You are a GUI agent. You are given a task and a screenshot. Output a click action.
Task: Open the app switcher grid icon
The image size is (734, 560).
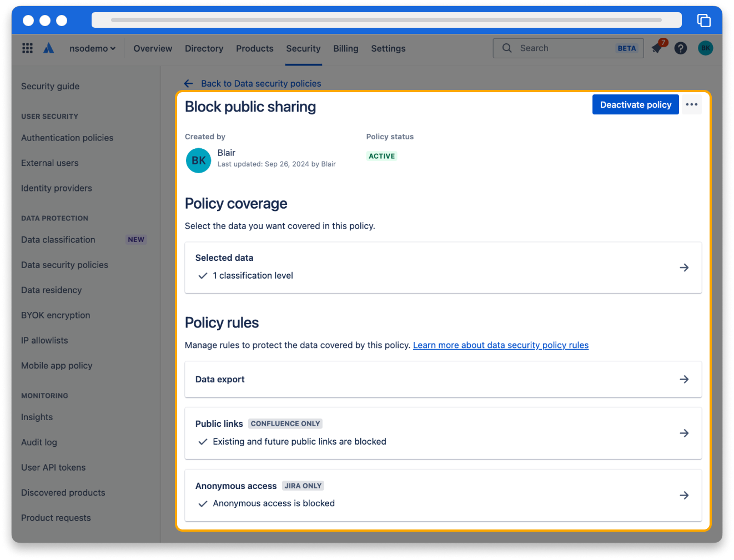(x=27, y=48)
